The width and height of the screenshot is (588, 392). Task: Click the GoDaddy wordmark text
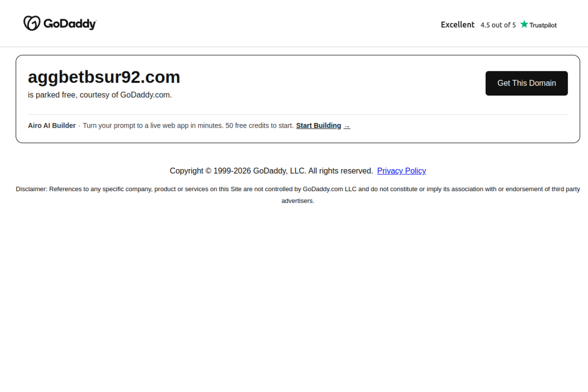(70, 24)
